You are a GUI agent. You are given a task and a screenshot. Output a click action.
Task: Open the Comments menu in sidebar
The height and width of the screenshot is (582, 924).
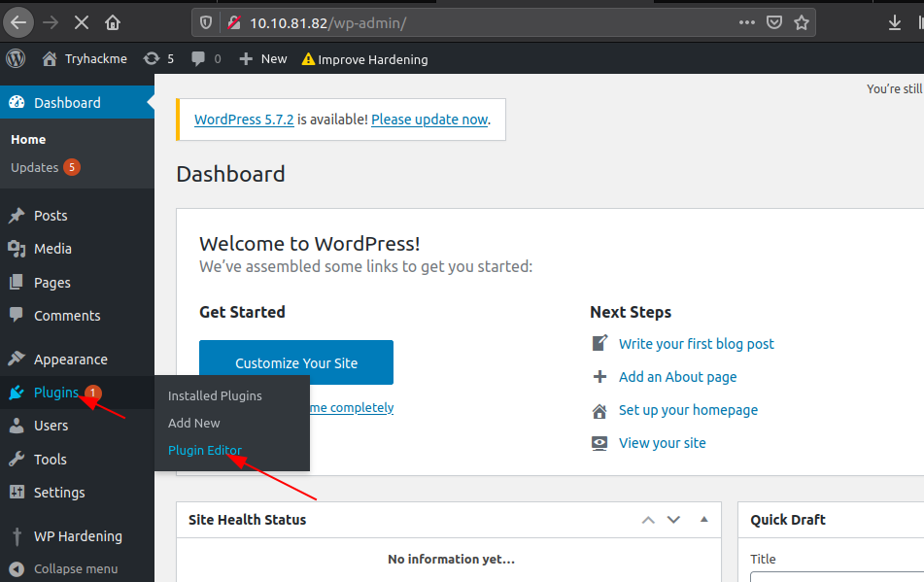click(x=77, y=316)
